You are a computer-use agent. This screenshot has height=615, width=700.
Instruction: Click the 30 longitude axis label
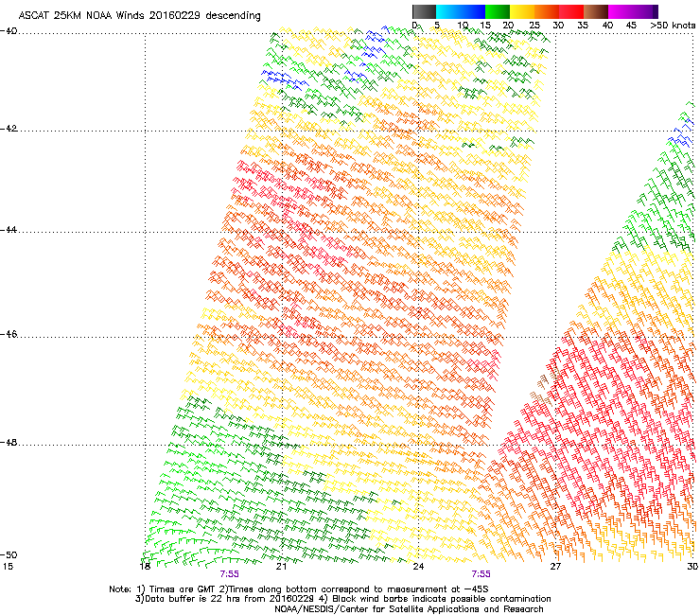tap(692, 567)
